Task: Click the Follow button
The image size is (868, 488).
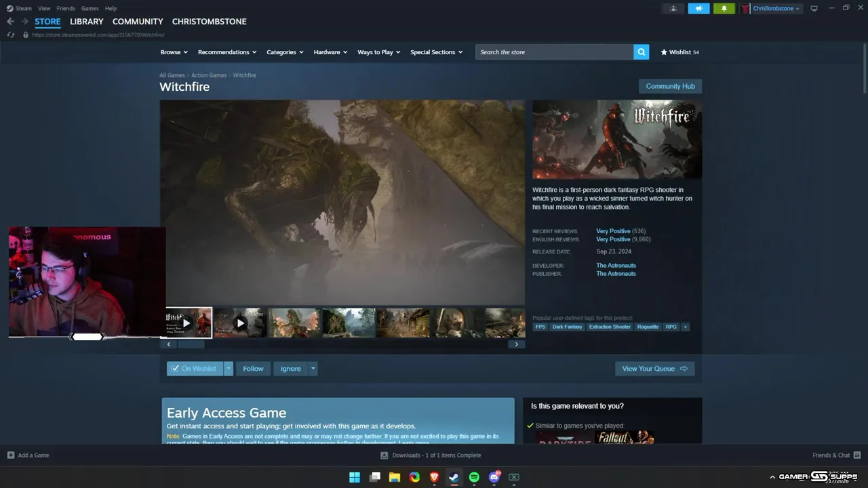Action: pyautogui.click(x=253, y=369)
